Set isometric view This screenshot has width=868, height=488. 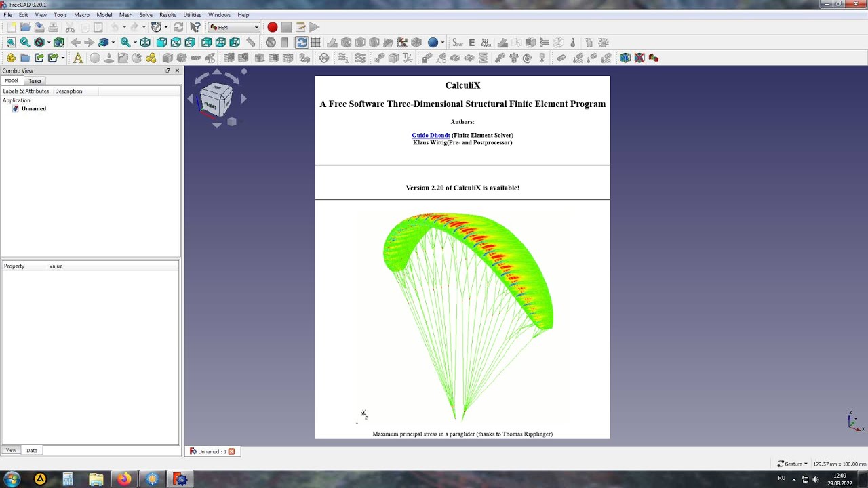click(x=145, y=42)
